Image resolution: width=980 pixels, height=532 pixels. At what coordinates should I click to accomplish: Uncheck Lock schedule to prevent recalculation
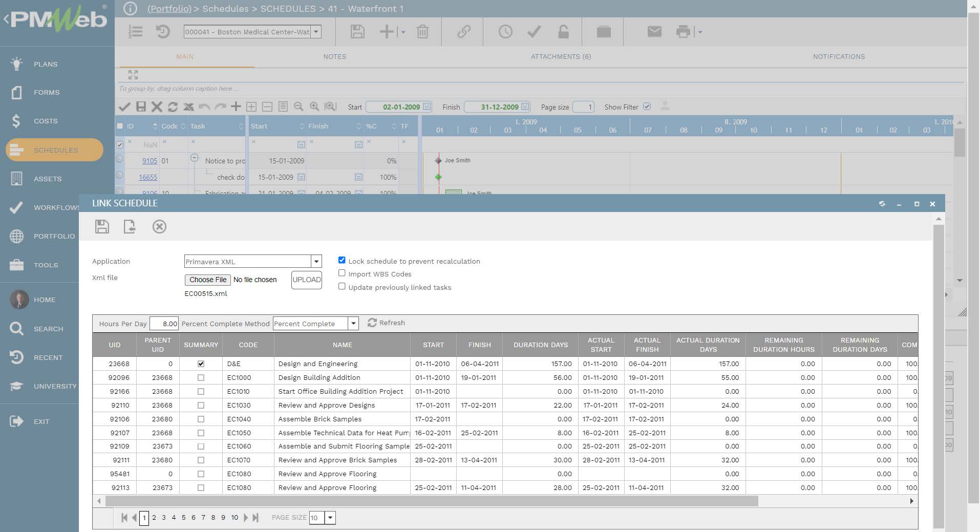pyautogui.click(x=342, y=260)
